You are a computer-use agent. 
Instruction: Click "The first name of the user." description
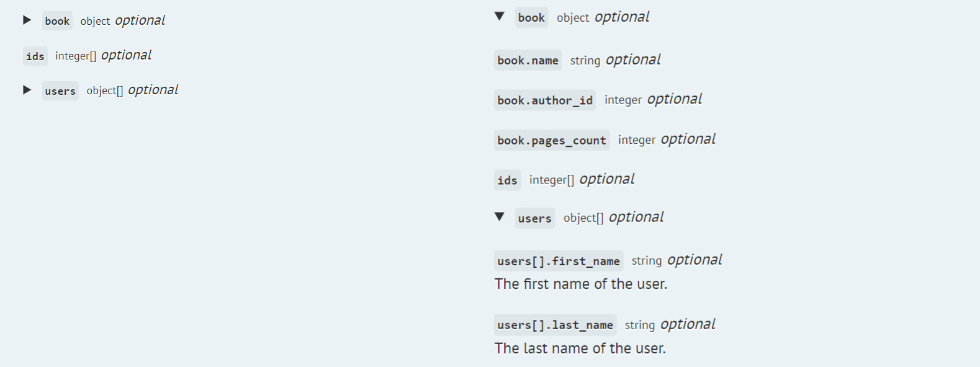tap(580, 284)
